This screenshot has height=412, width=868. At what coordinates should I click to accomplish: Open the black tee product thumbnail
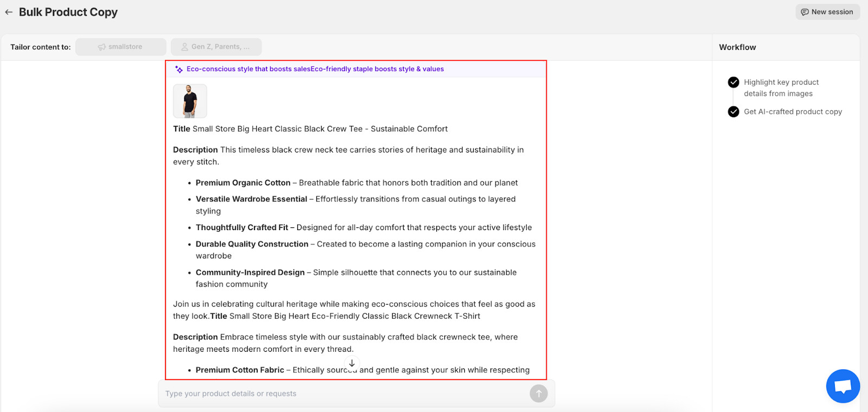coord(190,101)
